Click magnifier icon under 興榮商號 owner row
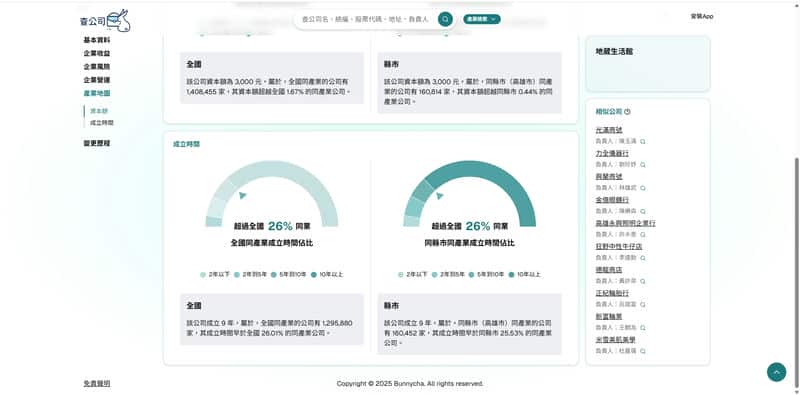Image resolution: width=800 pixels, height=395 pixels. tap(643, 188)
